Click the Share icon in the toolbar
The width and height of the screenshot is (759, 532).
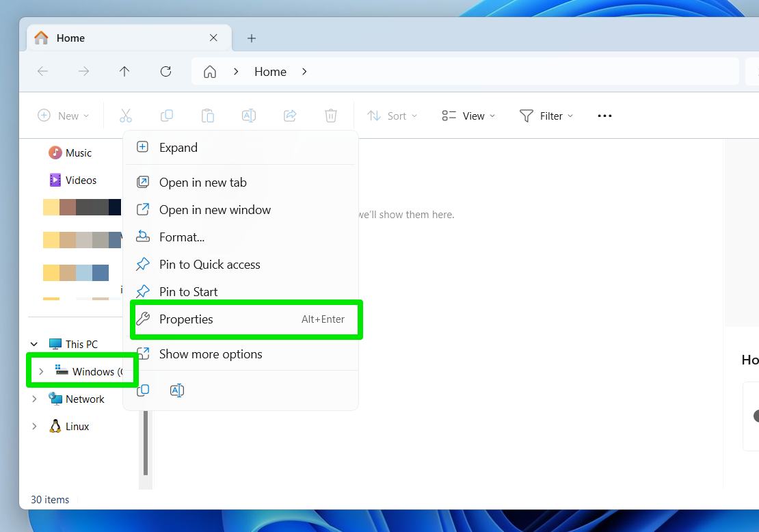pyautogui.click(x=290, y=116)
